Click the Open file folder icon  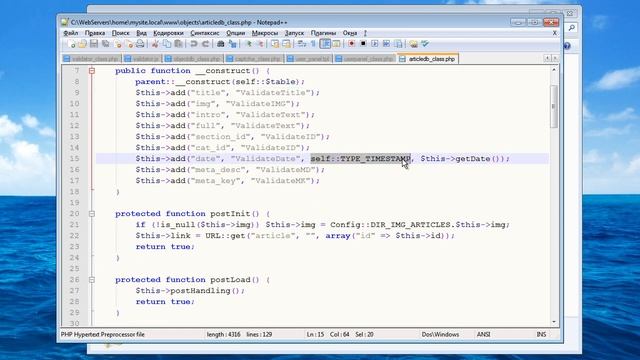[82, 44]
